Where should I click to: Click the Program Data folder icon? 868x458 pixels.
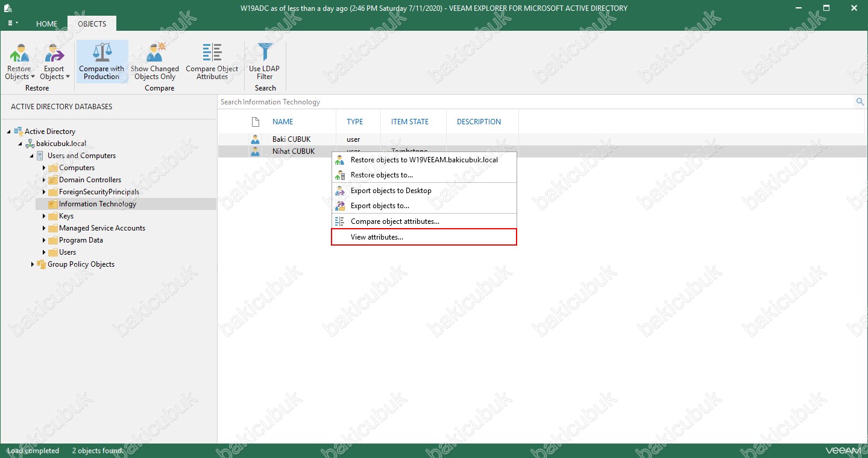52,240
